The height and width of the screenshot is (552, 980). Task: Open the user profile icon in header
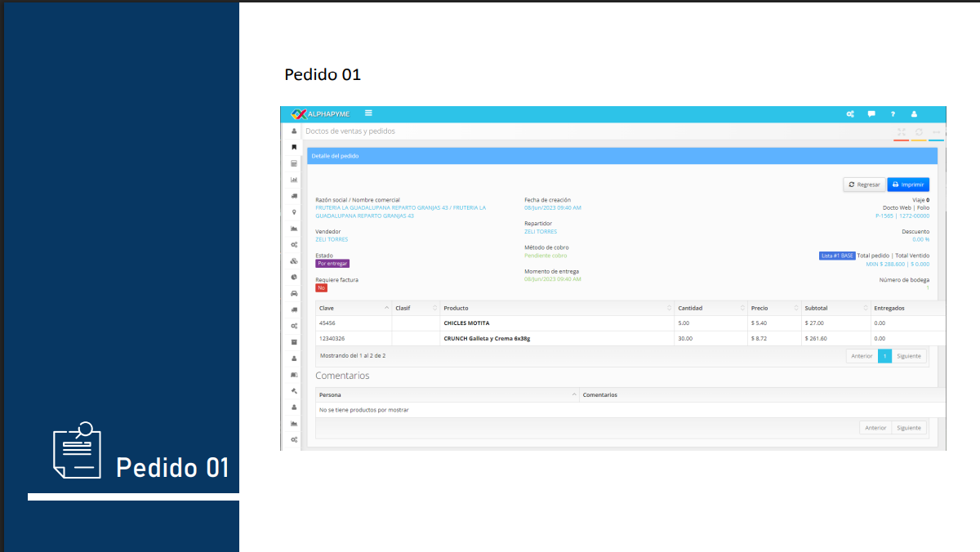(914, 114)
